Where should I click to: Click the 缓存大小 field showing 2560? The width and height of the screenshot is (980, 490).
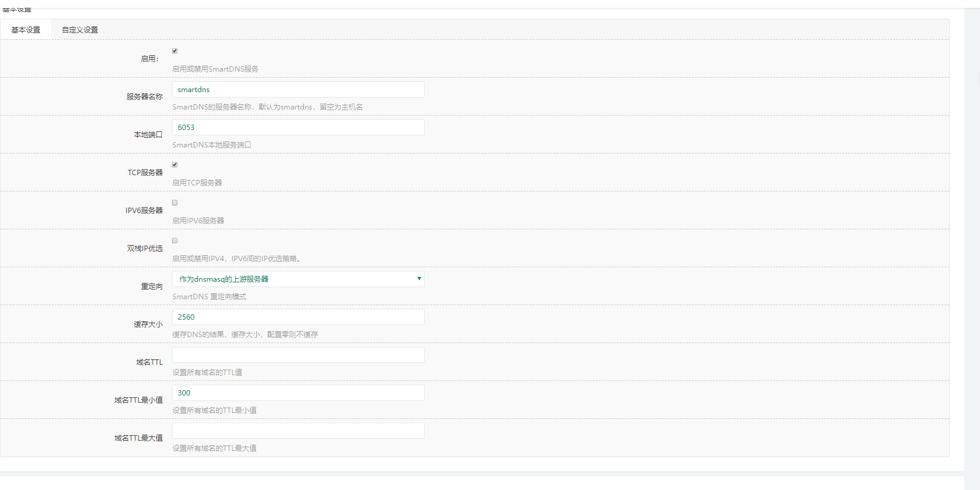coord(298,317)
